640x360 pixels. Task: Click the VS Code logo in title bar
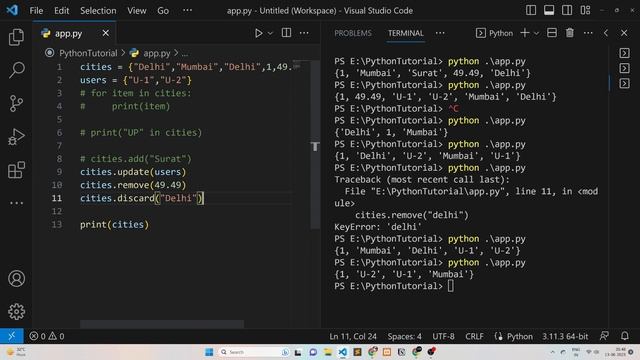point(12,10)
